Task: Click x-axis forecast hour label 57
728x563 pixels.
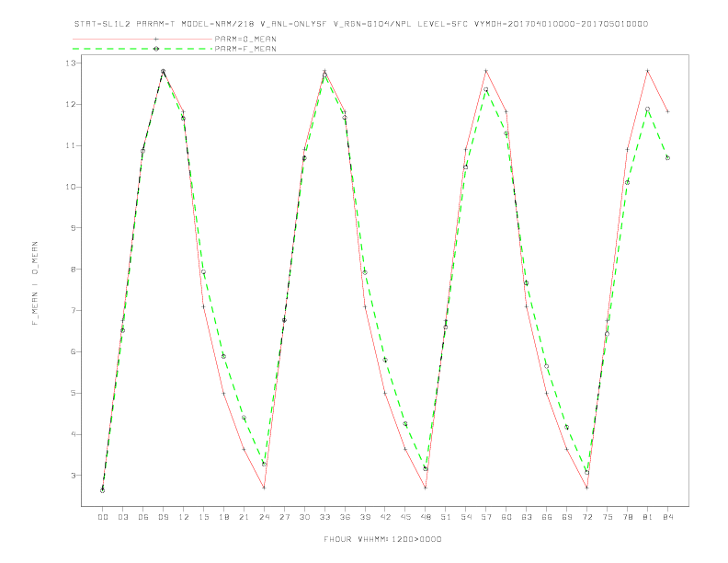Action: [486, 517]
